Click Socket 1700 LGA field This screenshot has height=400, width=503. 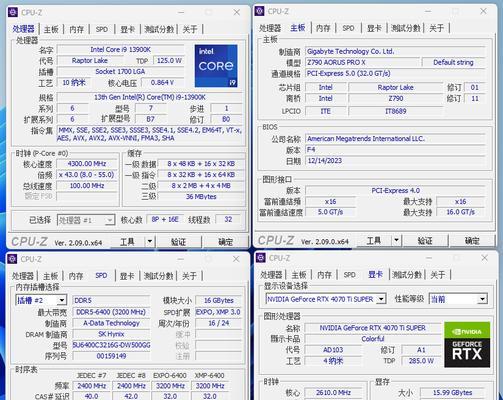pos(120,72)
